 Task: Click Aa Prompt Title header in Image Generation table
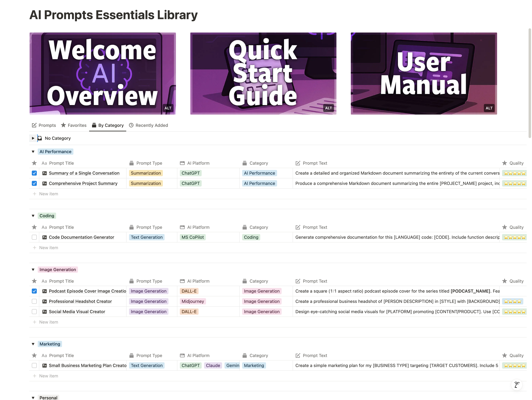pyautogui.click(x=58, y=281)
